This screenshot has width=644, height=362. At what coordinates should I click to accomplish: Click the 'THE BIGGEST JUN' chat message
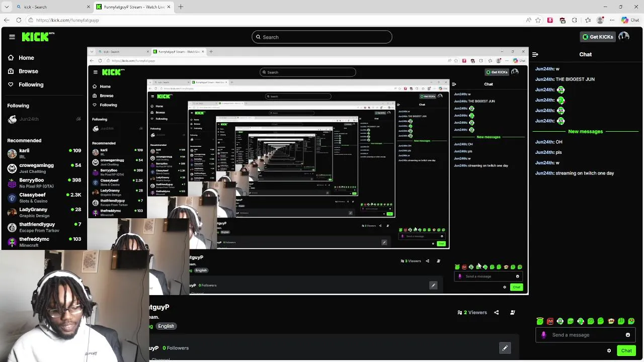click(x=565, y=79)
